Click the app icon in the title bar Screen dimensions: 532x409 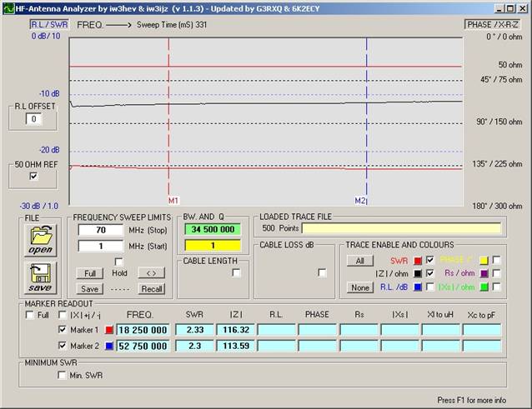pyautogui.click(x=8, y=7)
